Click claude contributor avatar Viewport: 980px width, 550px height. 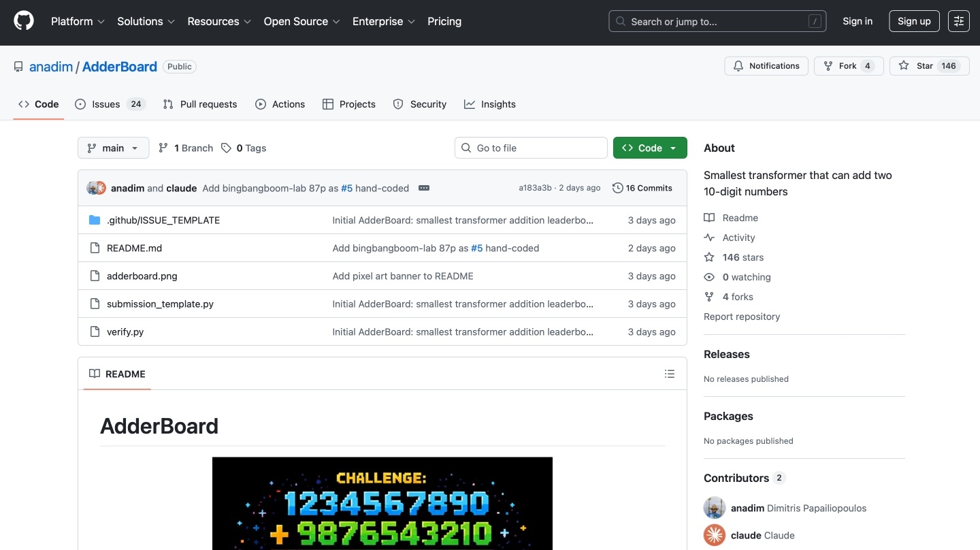point(714,535)
